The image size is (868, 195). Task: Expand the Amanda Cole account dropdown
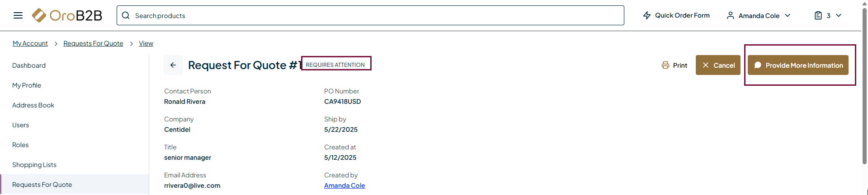[788, 15]
